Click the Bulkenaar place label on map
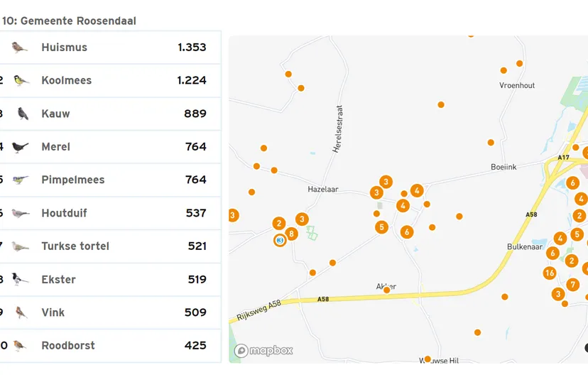Image resolution: width=588 pixels, height=392 pixels. pyautogui.click(x=525, y=246)
